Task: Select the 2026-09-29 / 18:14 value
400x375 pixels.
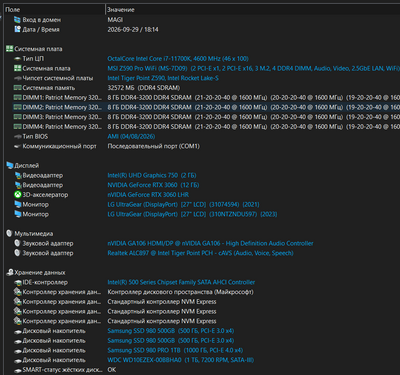Action: point(133,29)
